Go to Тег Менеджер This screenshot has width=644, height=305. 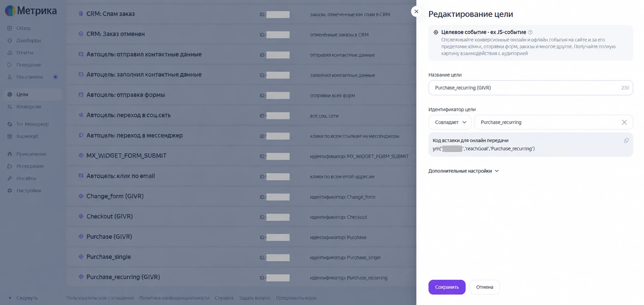point(32,124)
